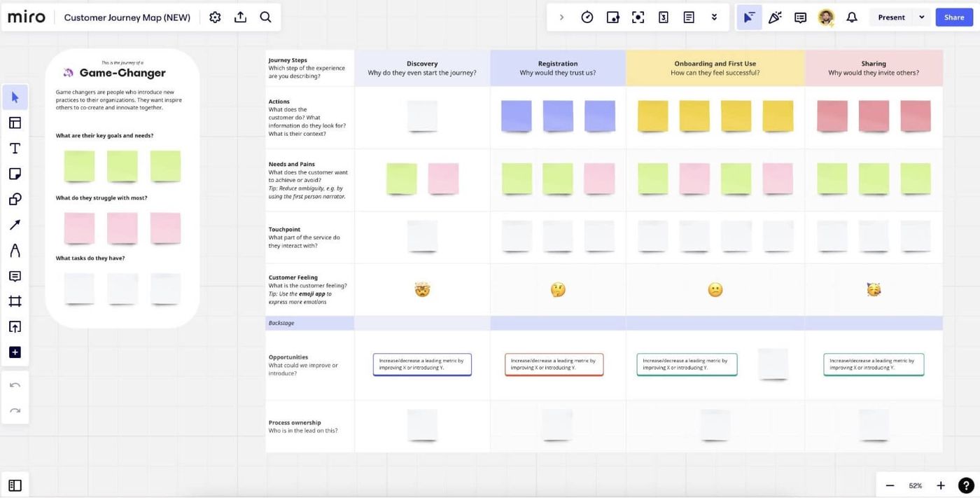
Task: Click the Share button
Action: pyautogui.click(x=954, y=18)
